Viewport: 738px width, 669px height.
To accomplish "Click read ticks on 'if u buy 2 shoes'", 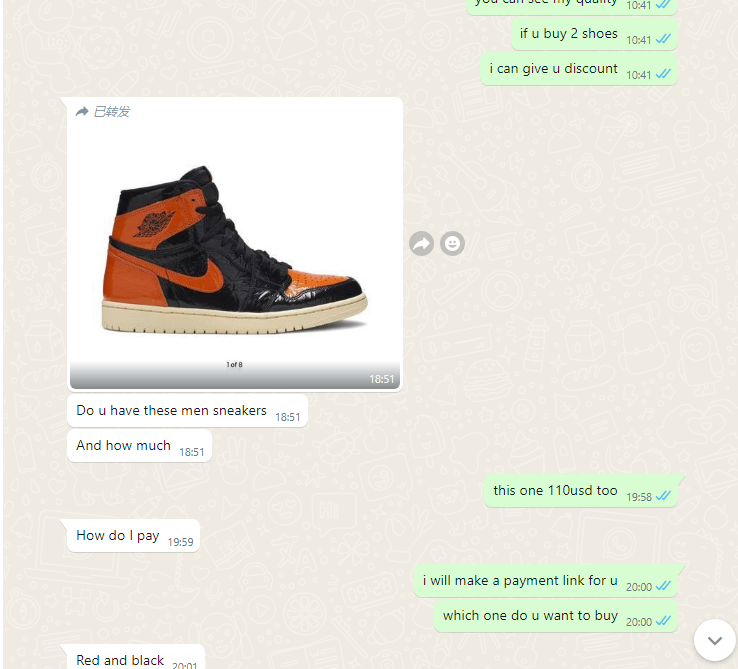I will pyautogui.click(x=663, y=39).
